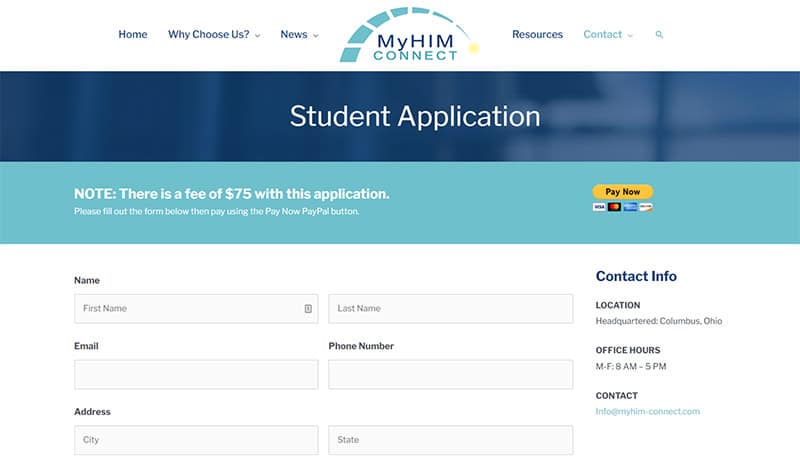
Task: Open the Resources menu item
Action: 537,35
